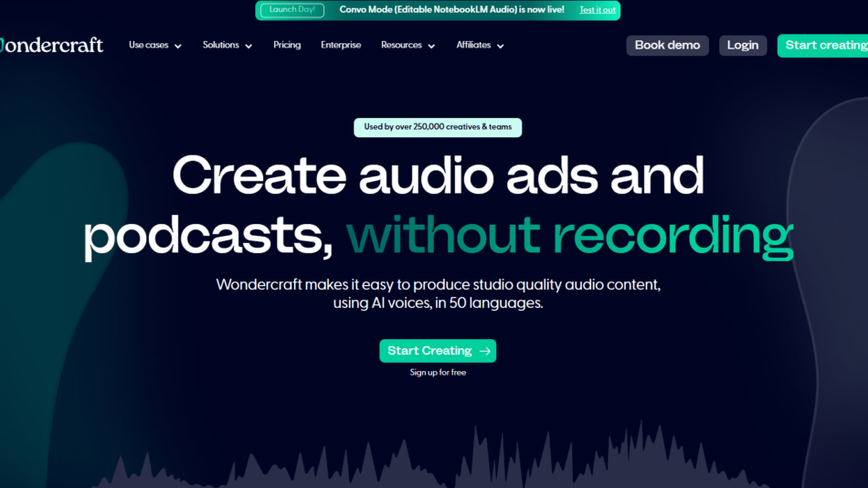Follow the Test it out link
This screenshot has height=488, width=868.
click(598, 10)
